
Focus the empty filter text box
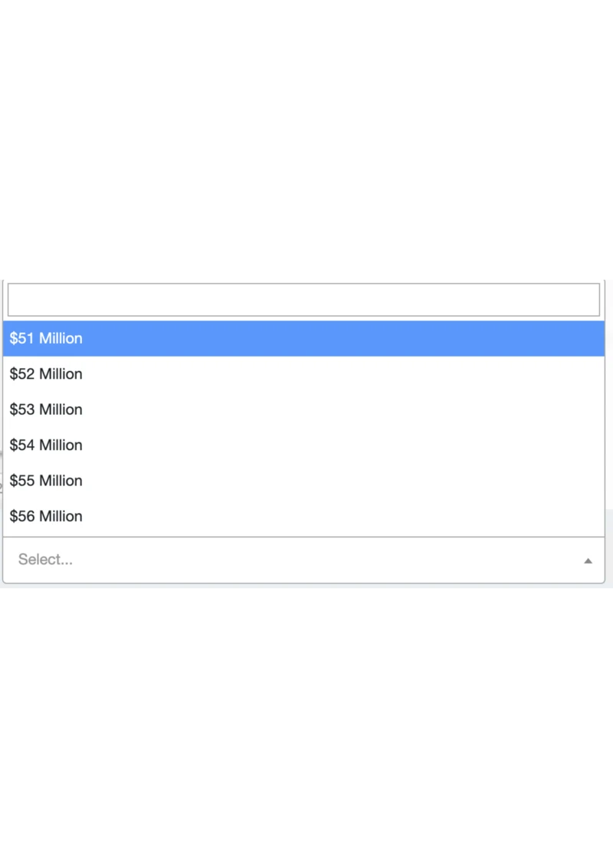(x=303, y=300)
